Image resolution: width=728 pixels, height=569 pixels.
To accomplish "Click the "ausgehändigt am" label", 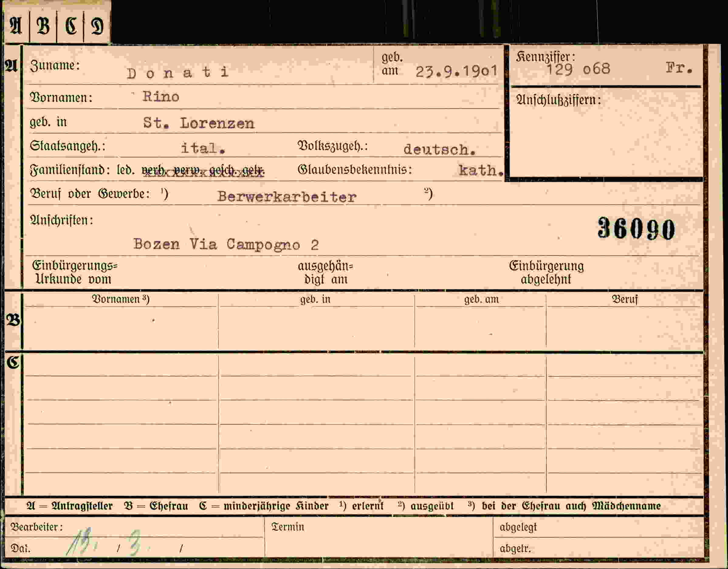I will (x=325, y=273).
